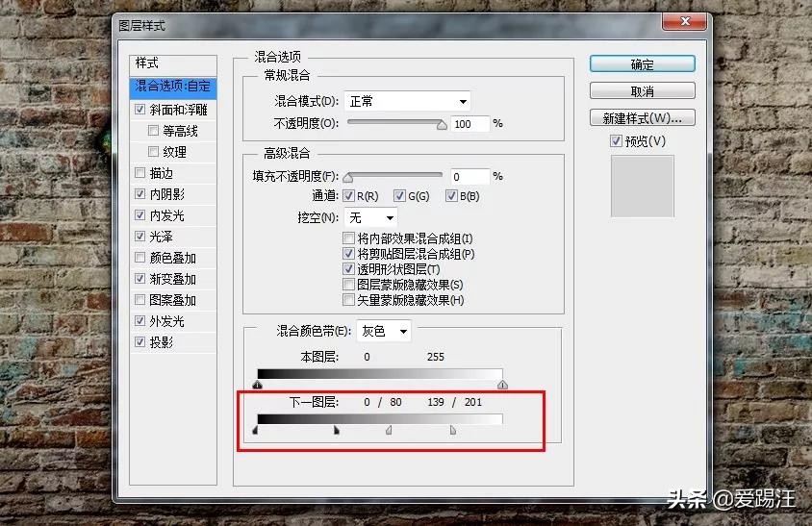Toggle the 外发光 checkbox
The height and width of the screenshot is (526, 812).
coord(140,321)
